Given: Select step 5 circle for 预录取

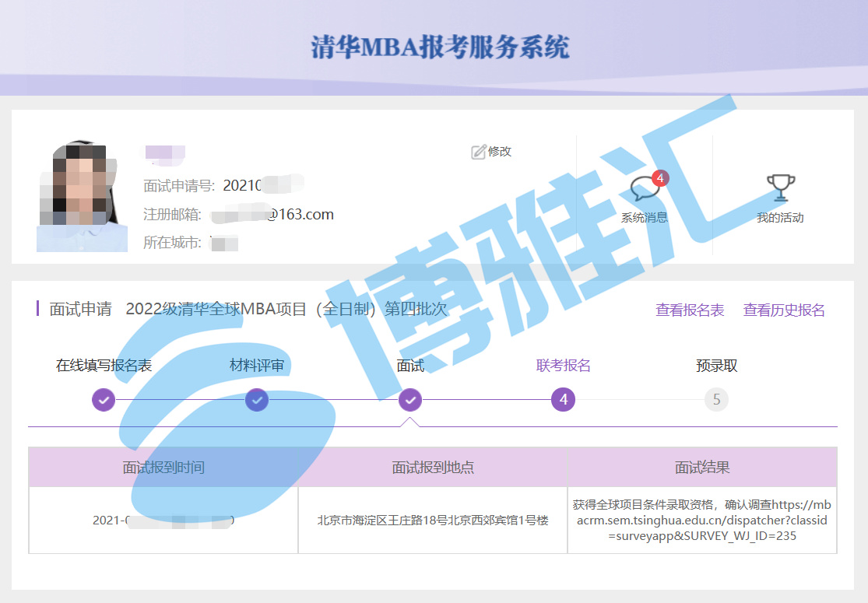Looking at the screenshot, I should coord(716,399).
